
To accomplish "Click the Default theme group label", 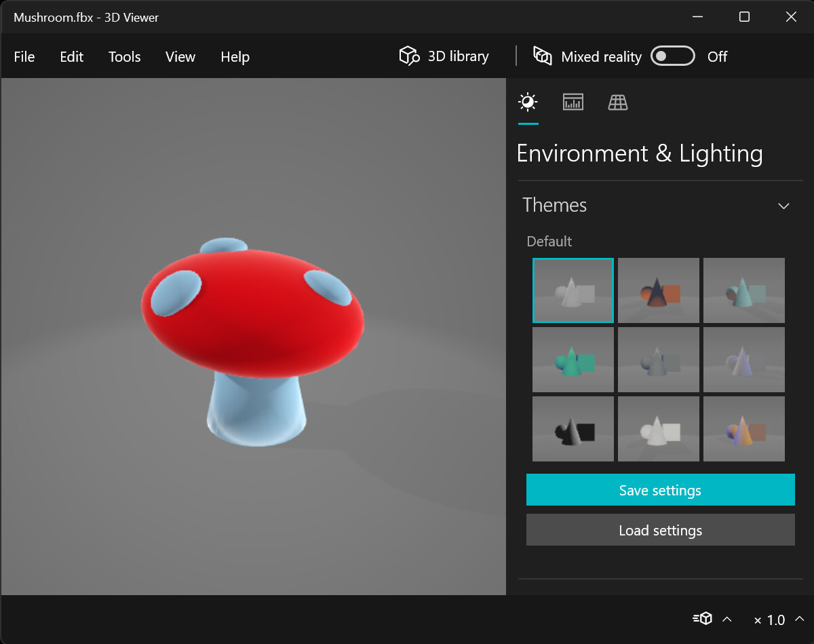I will coord(549,242).
